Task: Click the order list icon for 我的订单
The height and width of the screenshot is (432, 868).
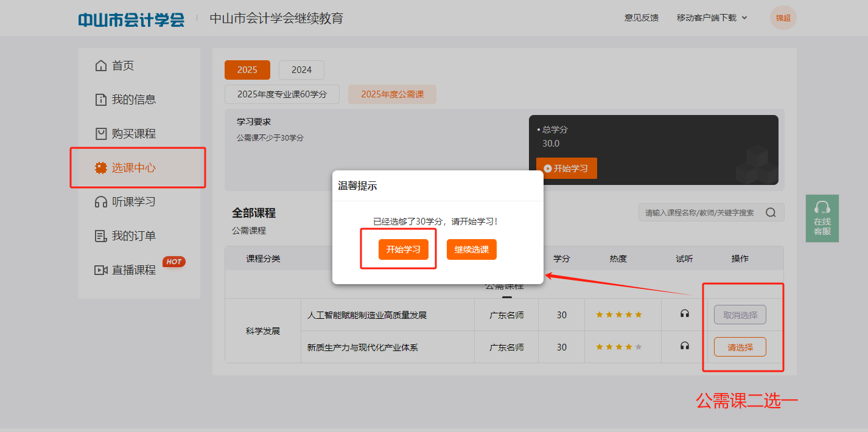Action: pyautogui.click(x=101, y=236)
